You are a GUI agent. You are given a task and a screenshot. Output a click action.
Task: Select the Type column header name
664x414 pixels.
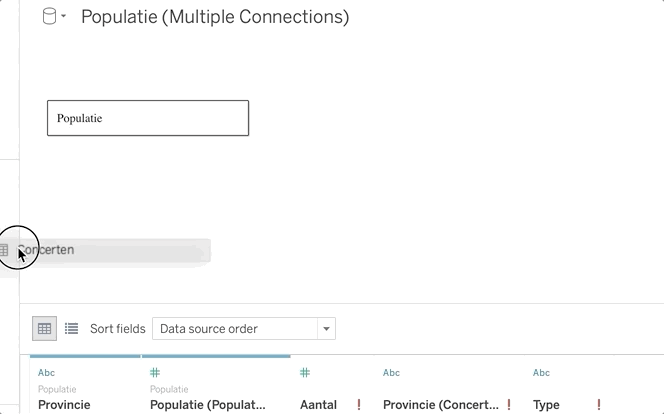coord(546,405)
